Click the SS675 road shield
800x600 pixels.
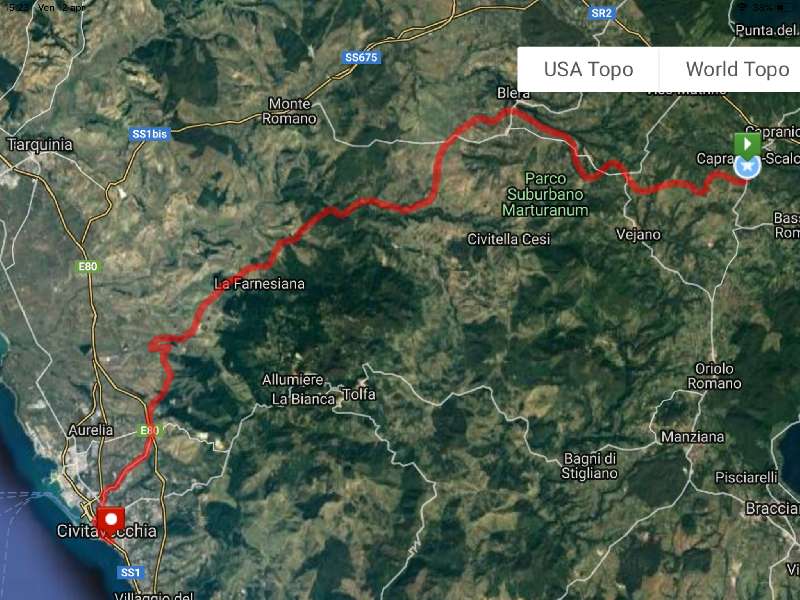361,58
